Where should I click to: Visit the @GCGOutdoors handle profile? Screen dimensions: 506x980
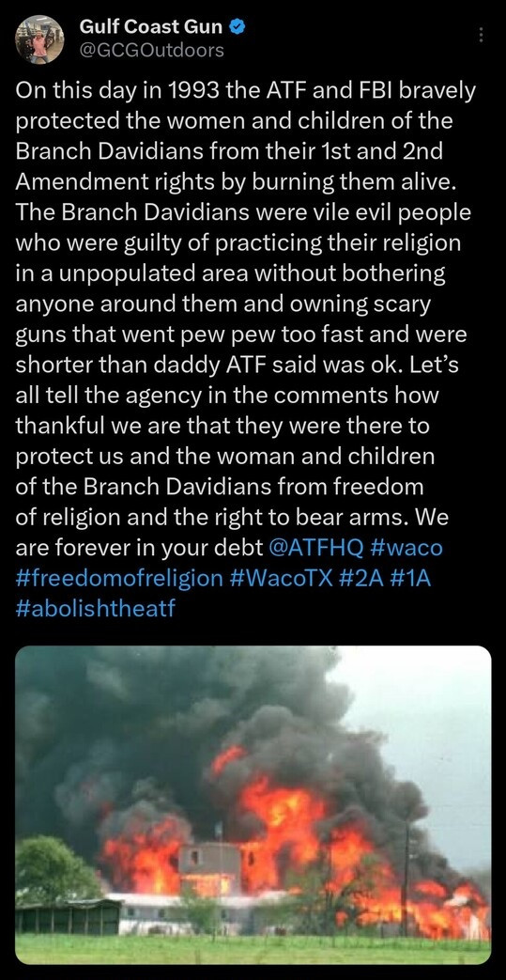pos(152,51)
